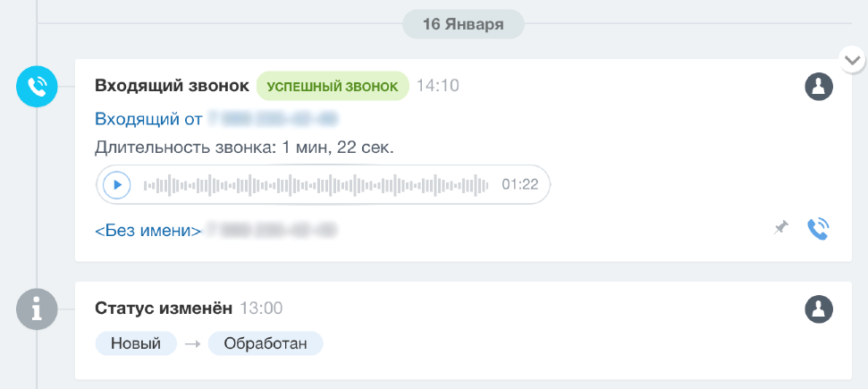The height and width of the screenshot is (389, 868).
Task: Open the Входящий от phone link
Action: click(216, 119)
